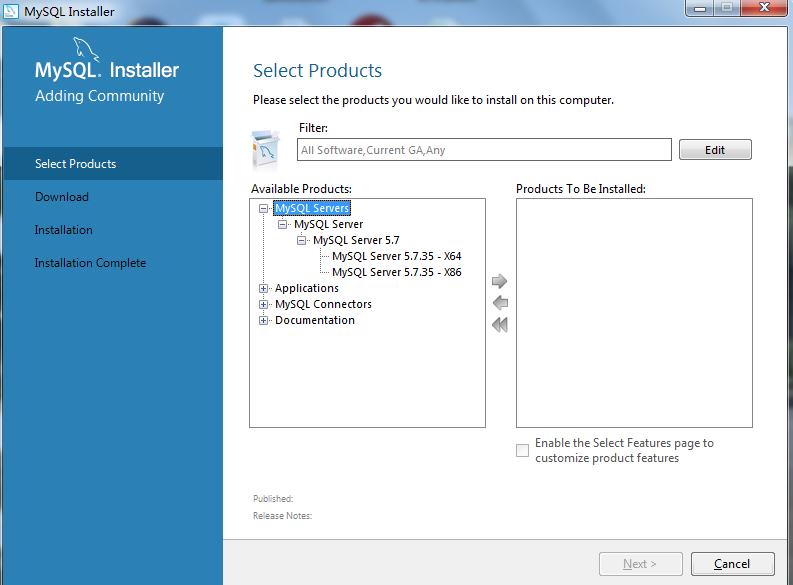793x585 pixels.
Task: Click the product box icon beside Filter
Action: [x=266, y=150]
